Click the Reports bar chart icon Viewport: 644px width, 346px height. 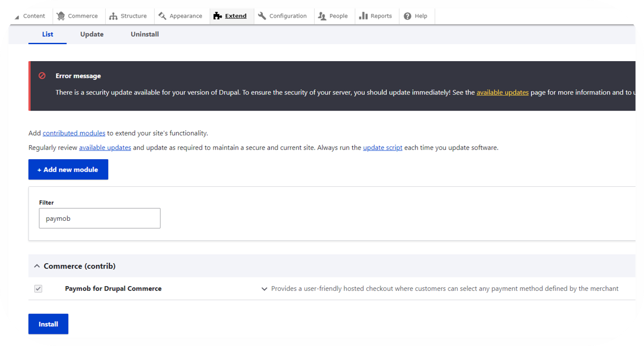tap(363, 16)
